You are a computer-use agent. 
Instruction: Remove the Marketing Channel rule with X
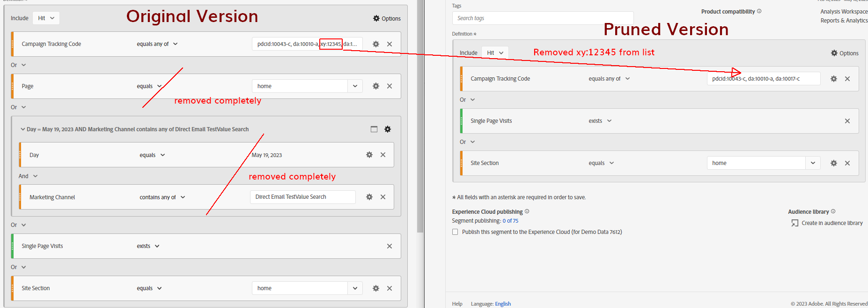coord(383,197)
